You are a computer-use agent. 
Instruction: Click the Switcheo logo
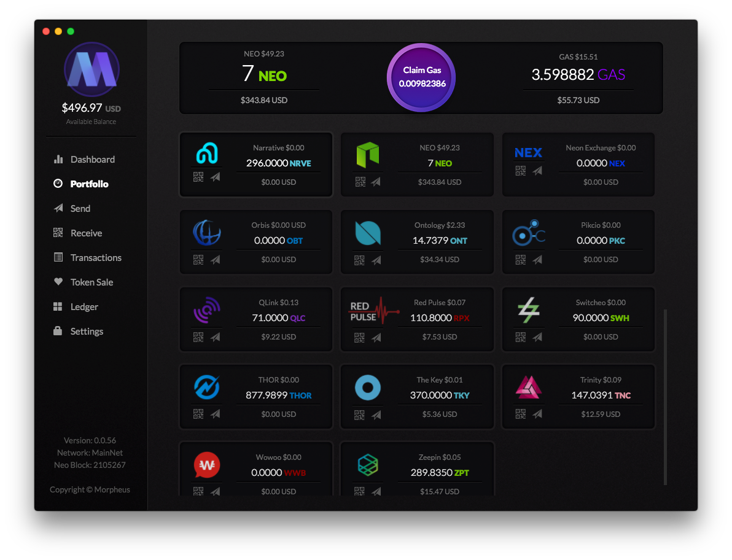[529, 310]
